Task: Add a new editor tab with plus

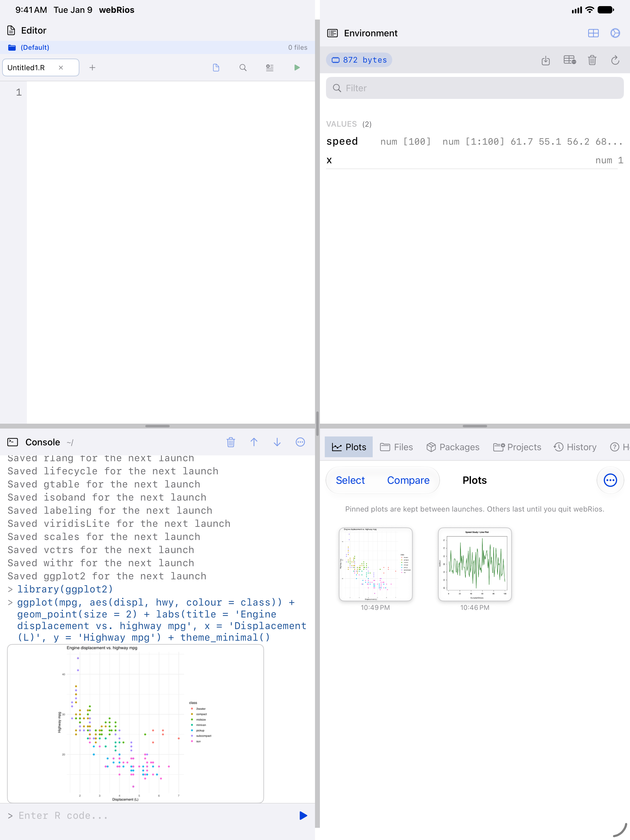Action: pos(92,67)
